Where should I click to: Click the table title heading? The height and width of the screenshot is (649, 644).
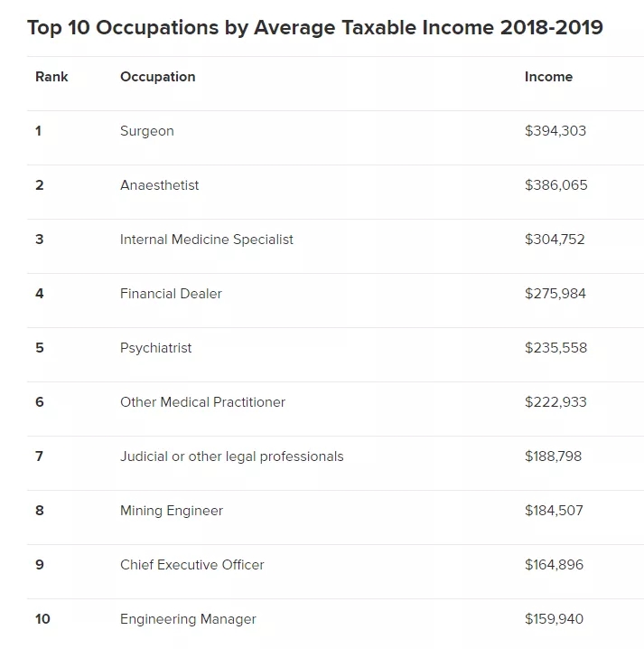click(314, 28)
